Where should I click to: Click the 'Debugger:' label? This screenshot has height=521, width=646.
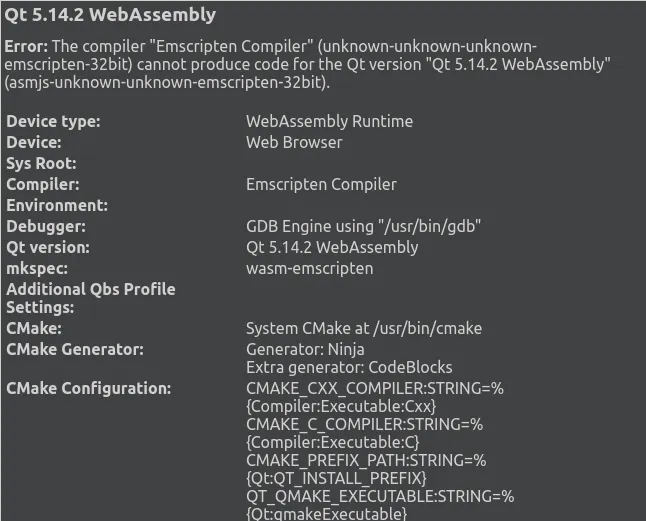45,226
